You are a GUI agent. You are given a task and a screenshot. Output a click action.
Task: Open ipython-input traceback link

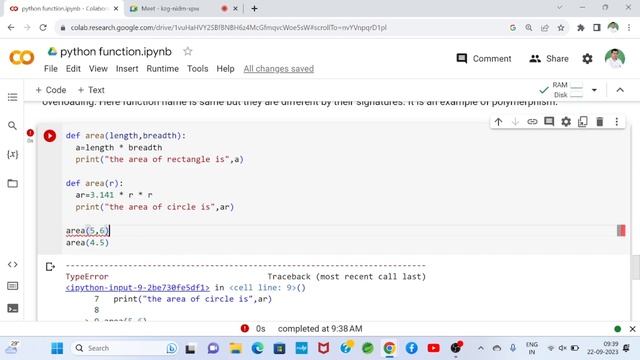point(138,288)
